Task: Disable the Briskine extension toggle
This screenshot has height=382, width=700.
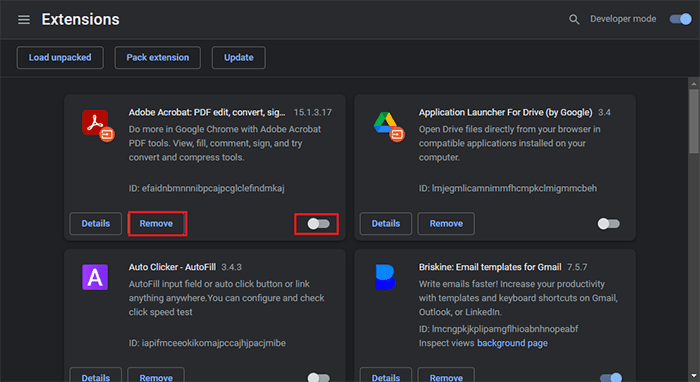Action: (x=611, y=378)
